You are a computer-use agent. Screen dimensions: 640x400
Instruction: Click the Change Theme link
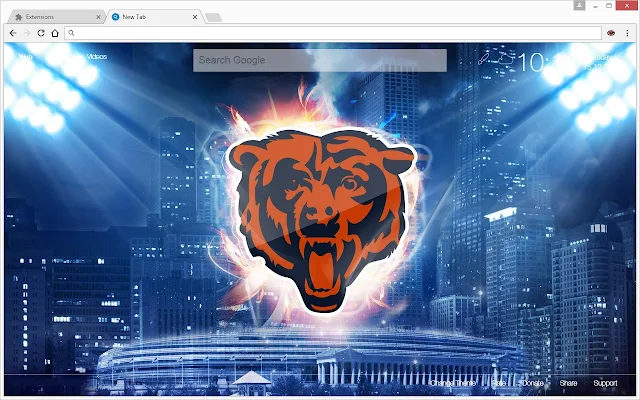pos(453,383)
